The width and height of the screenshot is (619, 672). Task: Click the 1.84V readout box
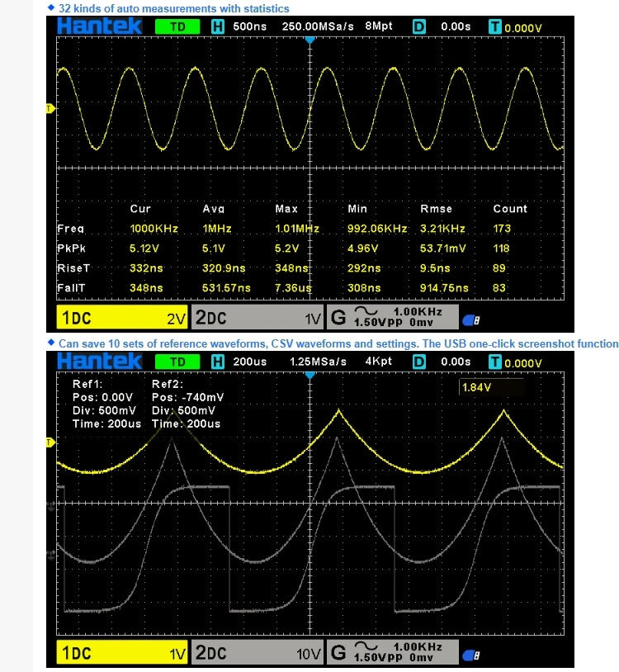[x=491, y=387]
